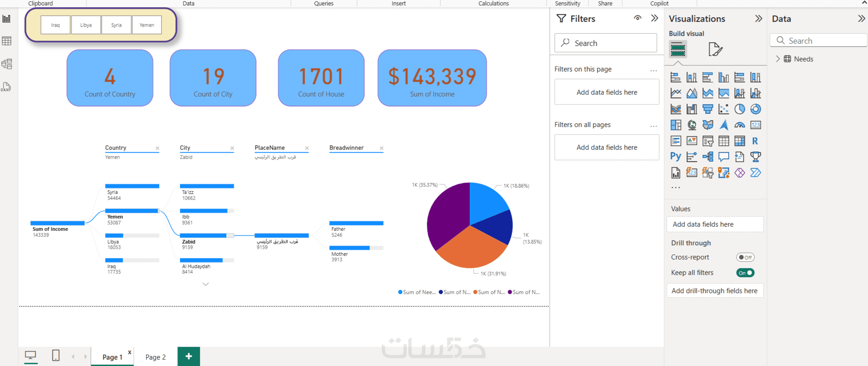Select the card visual with 123
This screenshot has width=868, height=366.
(x=756, y=125)
